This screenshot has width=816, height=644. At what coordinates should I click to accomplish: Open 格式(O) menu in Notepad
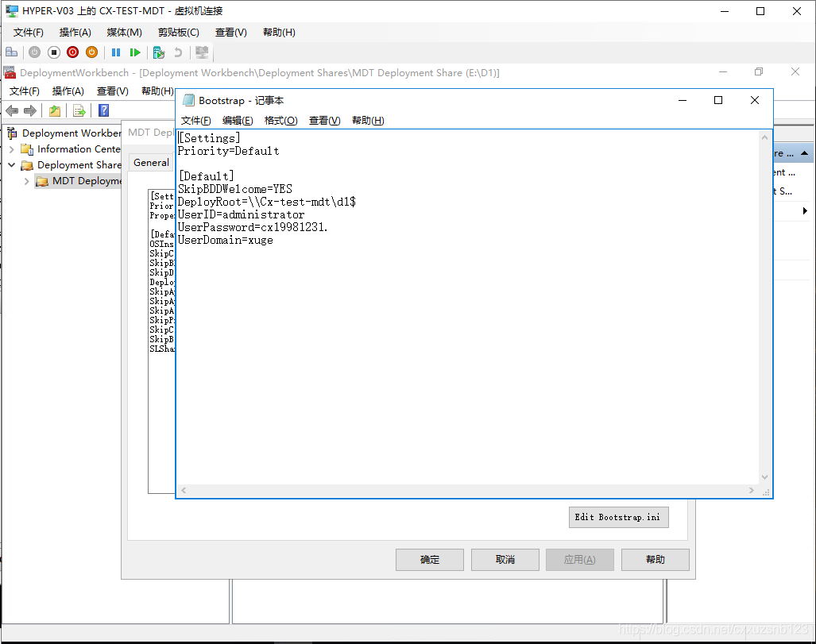pyautogui.click(x=280, y=121)
